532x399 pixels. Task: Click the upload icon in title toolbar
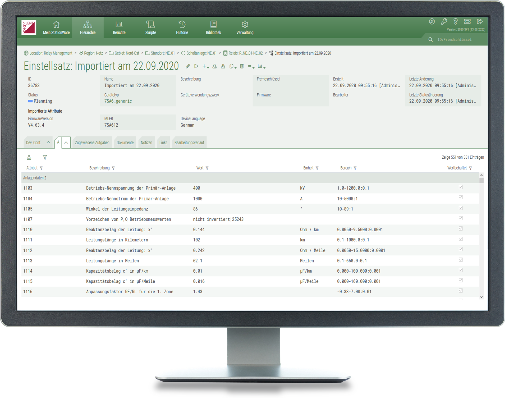tap(214, 66)
